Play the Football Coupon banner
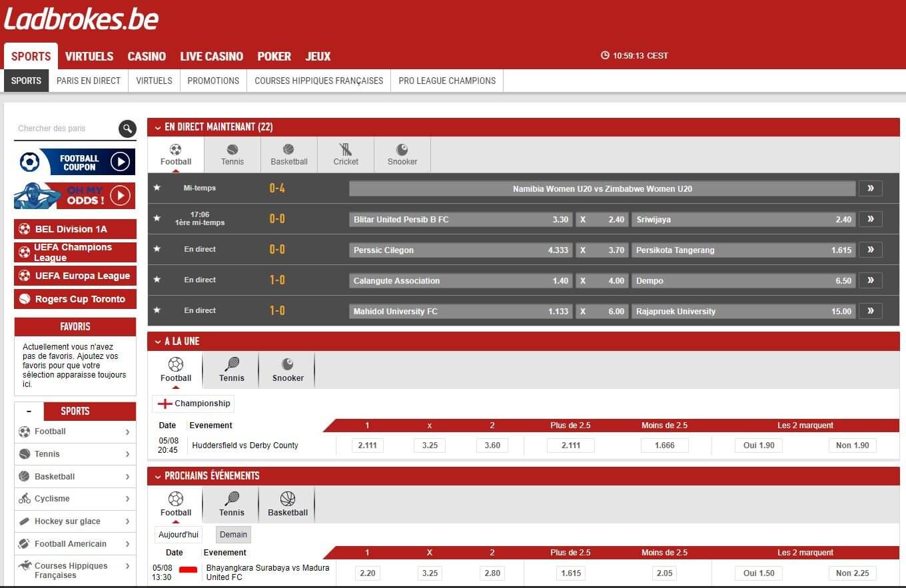 coord(75,162)
